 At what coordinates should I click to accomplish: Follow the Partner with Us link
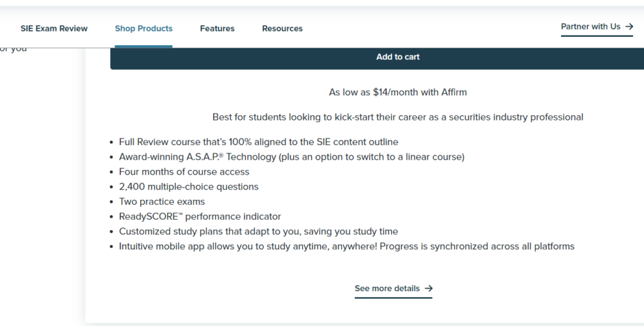(597, 27)
